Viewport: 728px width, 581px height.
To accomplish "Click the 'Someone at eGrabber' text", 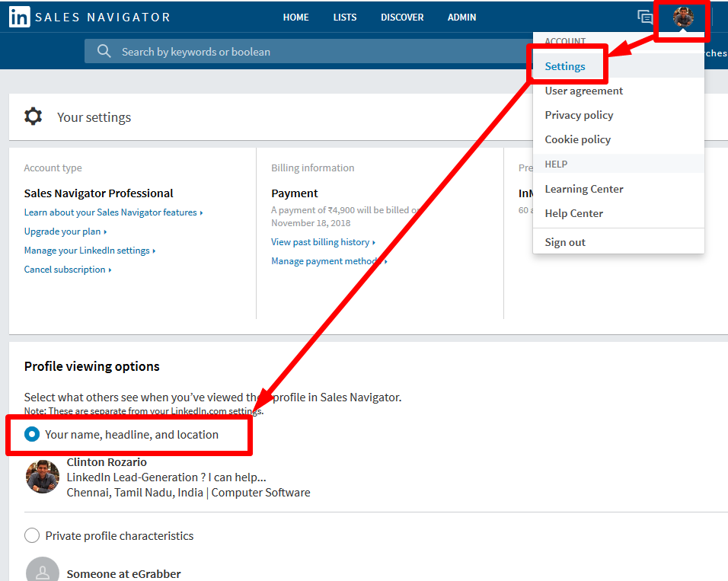I will click(x=123, y=574).
